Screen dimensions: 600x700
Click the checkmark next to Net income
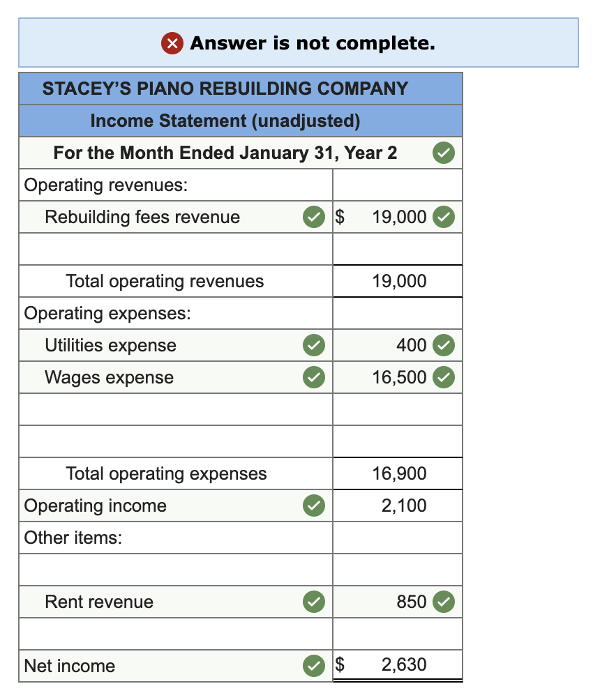click(x=313, y=666)
